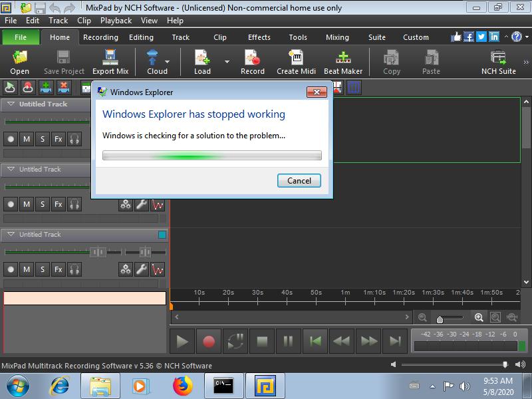Click the green add-track icon in secondary toolbar
The height and width of the screenshot is (399, 532).
46,87
